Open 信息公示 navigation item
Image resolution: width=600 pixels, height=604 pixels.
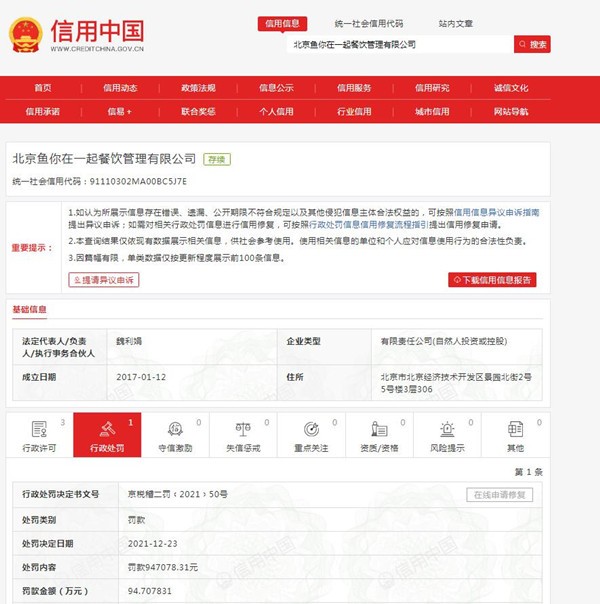[x=276, y=88]
